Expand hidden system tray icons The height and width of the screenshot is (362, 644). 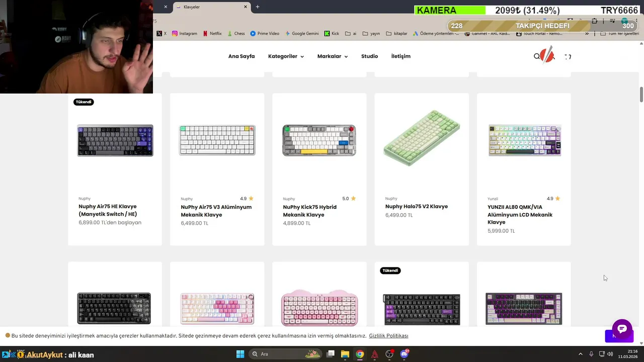(580, 354)
